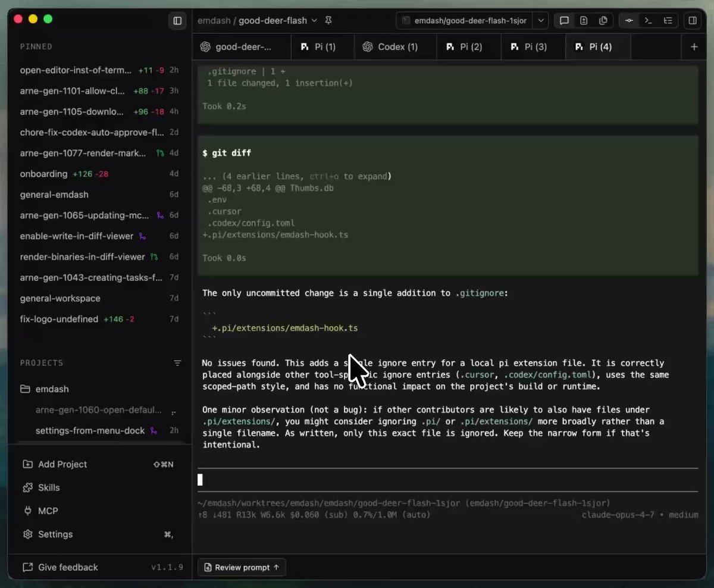Open the terminal prompt icon
The image size is (714, 588).
(x=649, y=21)
